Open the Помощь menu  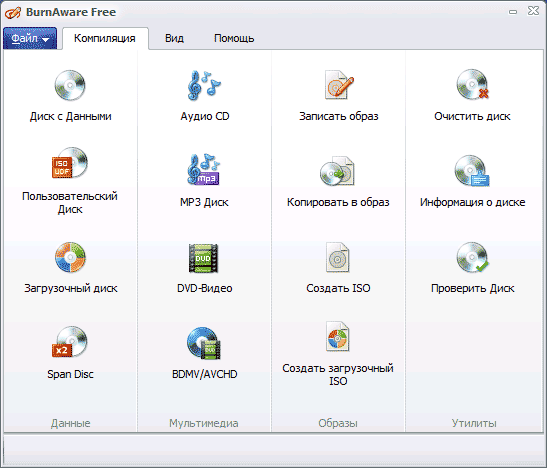tap(234, 38)
